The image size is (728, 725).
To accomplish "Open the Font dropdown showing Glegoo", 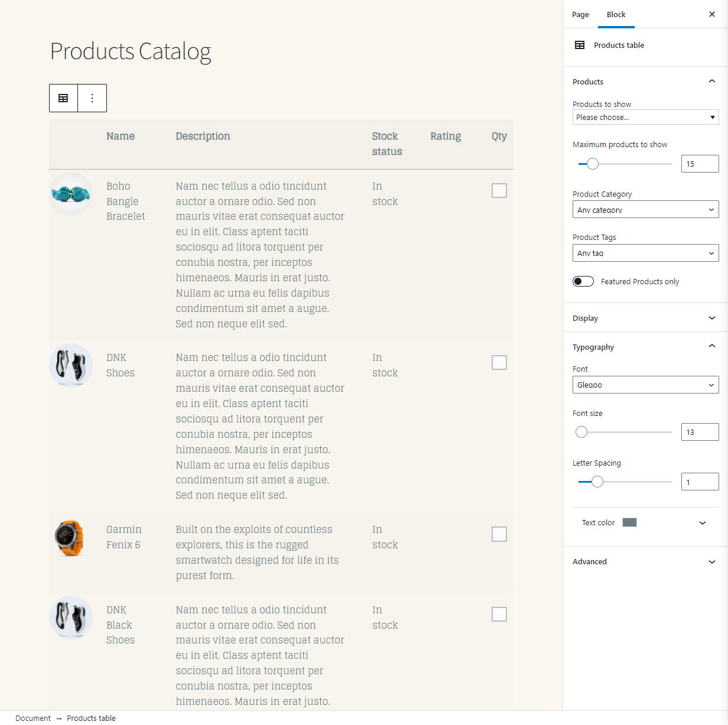I will (645, 385).
